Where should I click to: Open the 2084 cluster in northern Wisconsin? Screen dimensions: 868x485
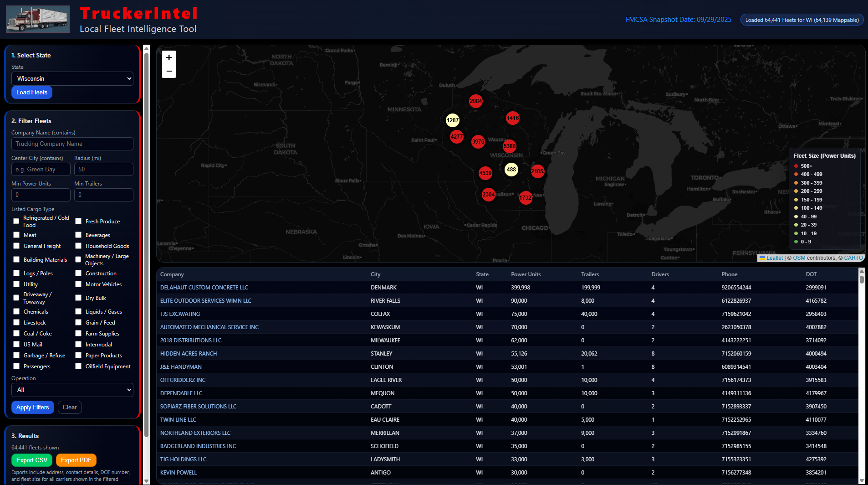pos(475,101)
